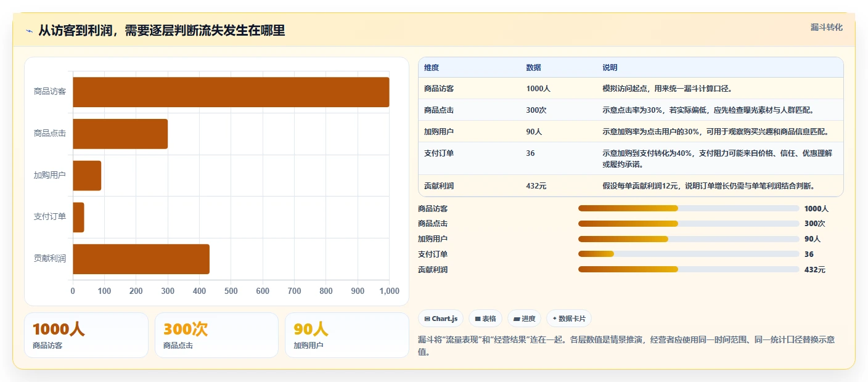Screen dimensions: 868x382
Task: Click the 贡献利润 cell in the table's 维度 column
Action: [439, 185]
